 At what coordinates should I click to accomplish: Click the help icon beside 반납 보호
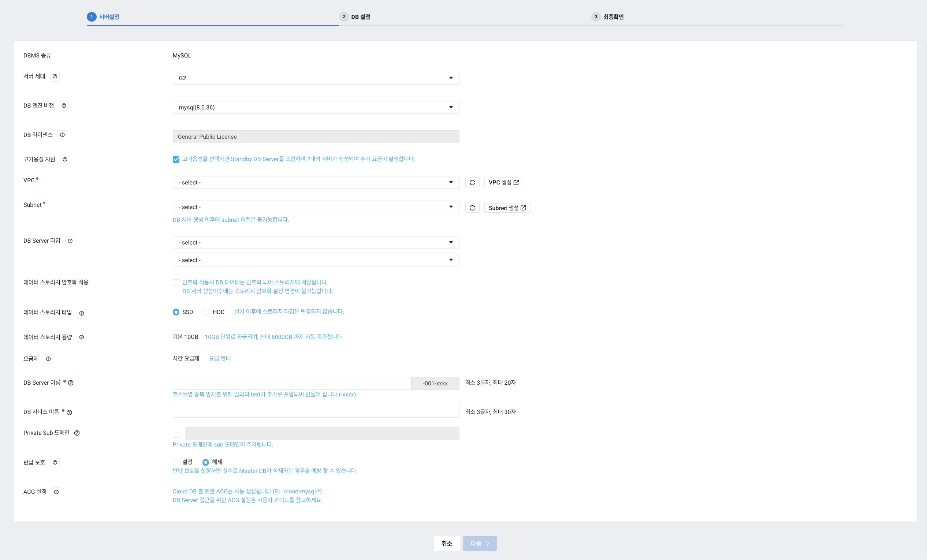[55, 463]
